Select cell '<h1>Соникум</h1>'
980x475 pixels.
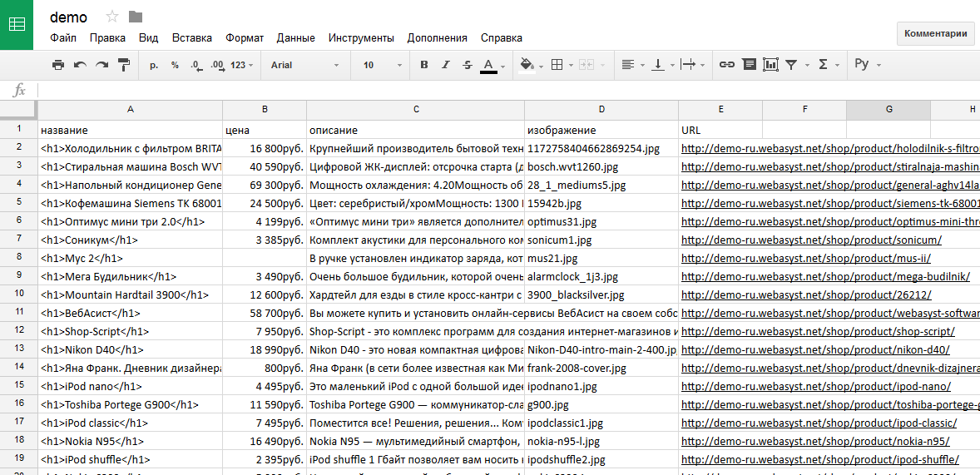pyautogui.click(x=131, y=240)
